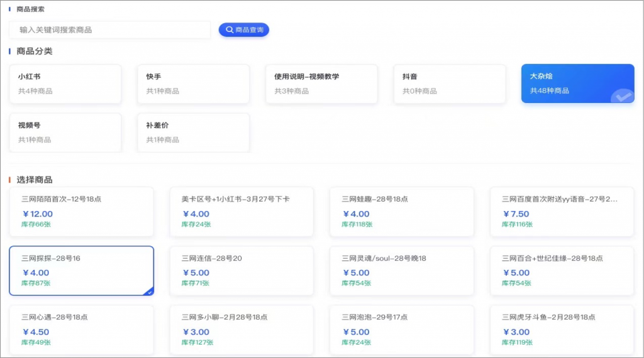The image size is (644, 358).
Task: Select the 视频号 category card
Action: click(65, 132)
